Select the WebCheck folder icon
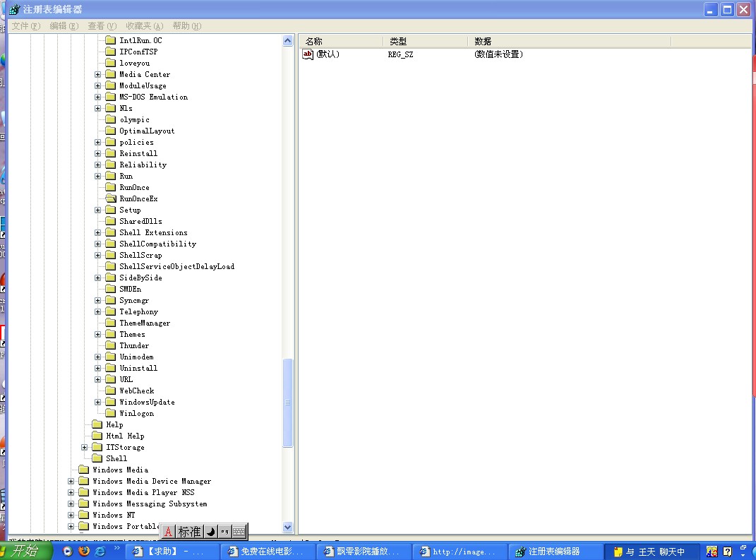Screen dimensions: 756x560 [x=111, y=391]
